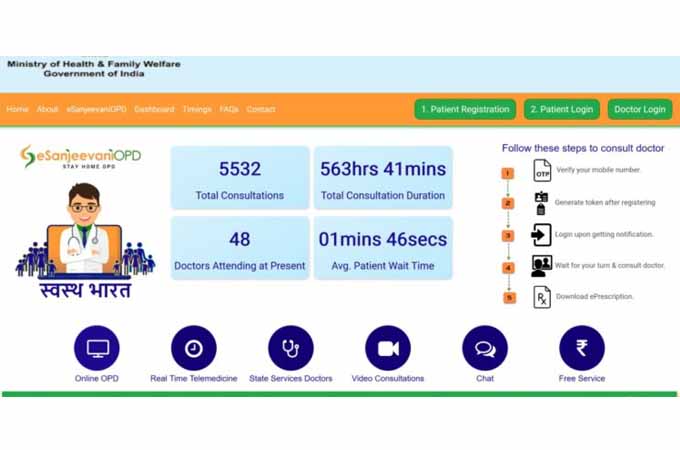
Task: Open the Video Consultations camera icon
Action: pyautogui.click(x=388, y=348)
